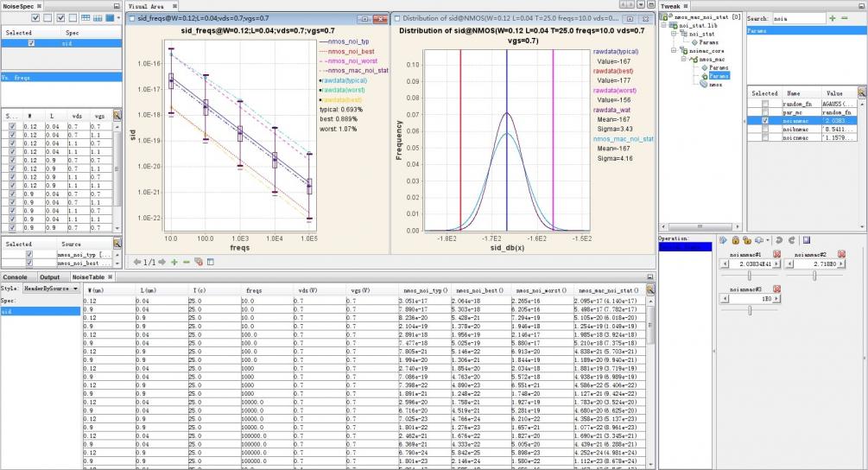Select the Visual Area tab
868x470 pixels.
(x=152, y=6)
